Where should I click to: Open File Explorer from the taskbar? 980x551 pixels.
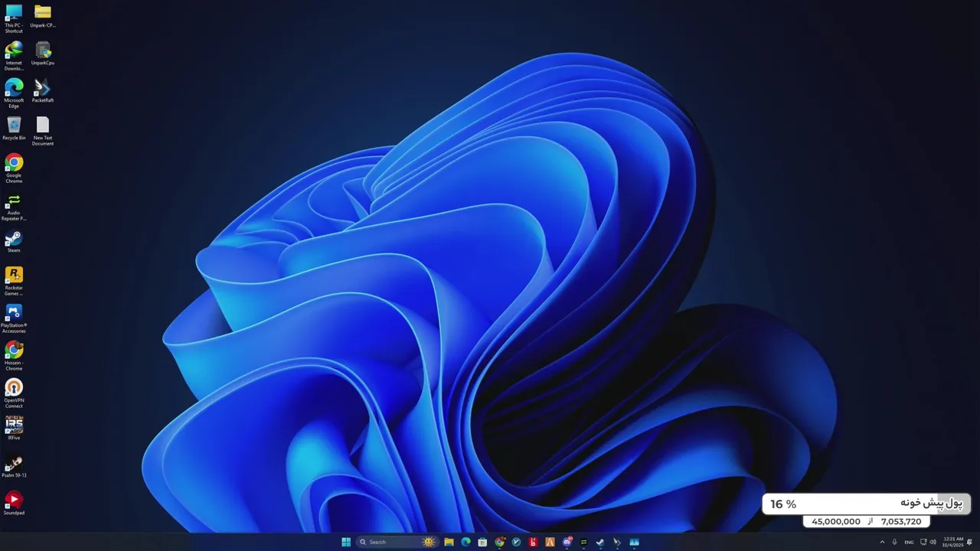click(x=449, y=542)
